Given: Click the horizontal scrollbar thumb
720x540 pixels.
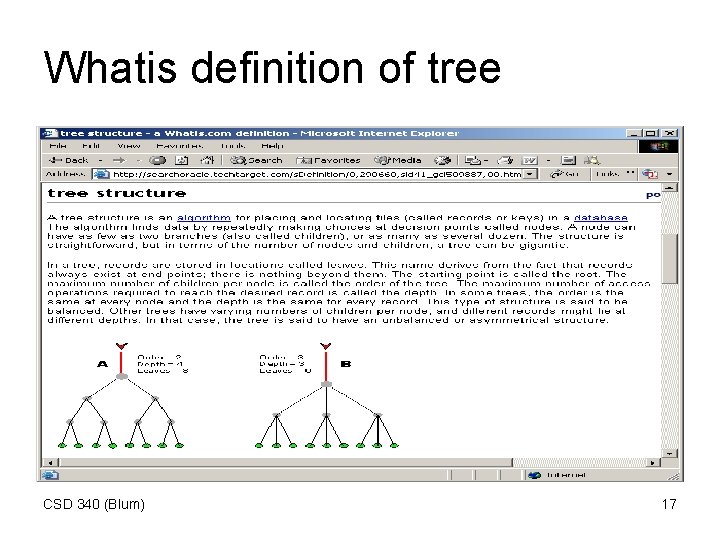Looking at the screenshot, I should pyautogui.click(x=285, y=462).
